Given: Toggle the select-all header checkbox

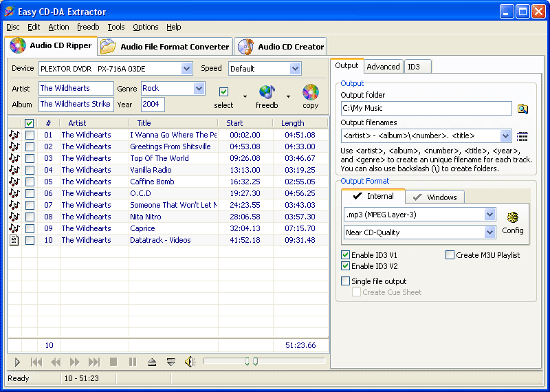Looking at the screenshot, I should coord(29,123).
